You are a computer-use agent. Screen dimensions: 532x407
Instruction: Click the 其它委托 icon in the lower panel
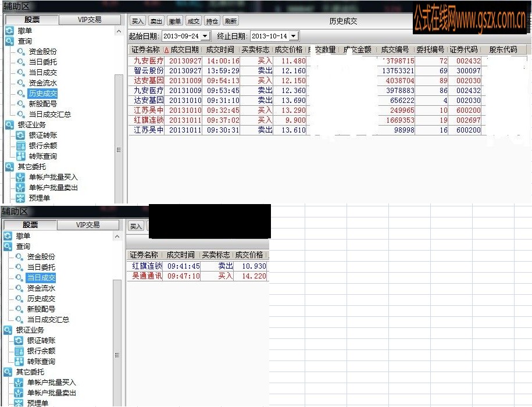(x=8, y=372)
